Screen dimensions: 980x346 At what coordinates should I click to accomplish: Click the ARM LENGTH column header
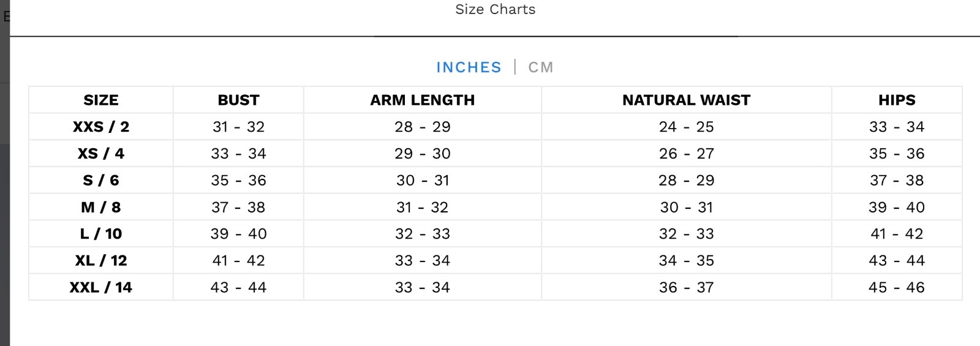coord(422,100)
